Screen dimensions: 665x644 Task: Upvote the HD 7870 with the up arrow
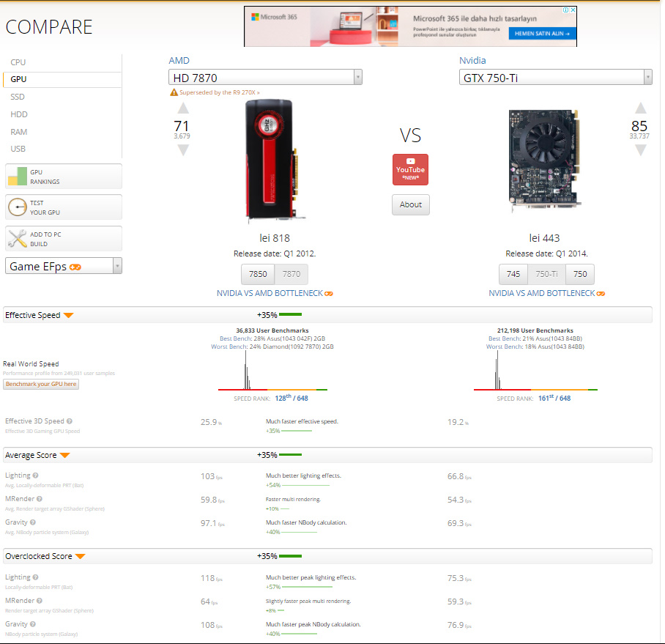coord(183,108)
